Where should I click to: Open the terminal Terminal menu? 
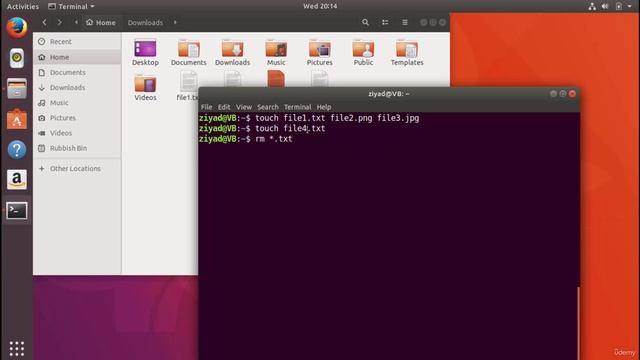click(298, 107)
